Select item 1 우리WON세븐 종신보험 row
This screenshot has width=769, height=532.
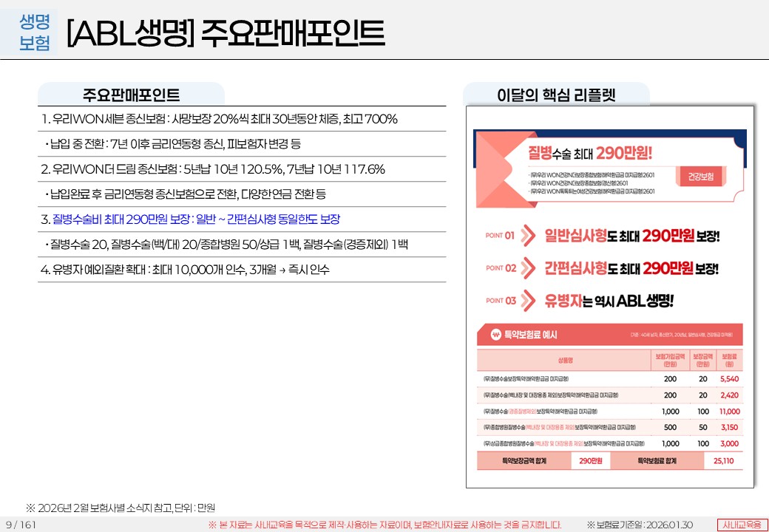point(220,119)
